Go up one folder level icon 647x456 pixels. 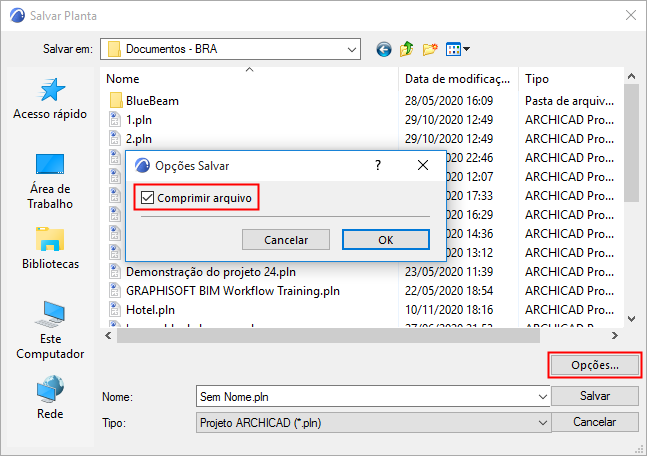tap(406, 49)
